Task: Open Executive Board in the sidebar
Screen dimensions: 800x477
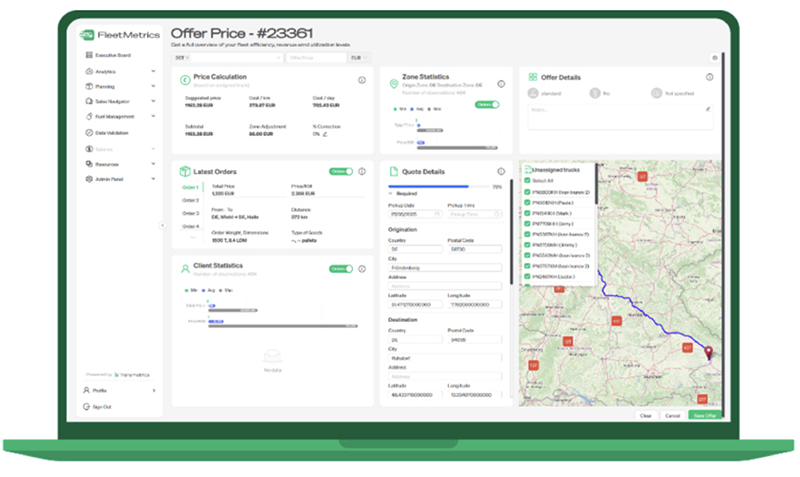Action: 113,57
